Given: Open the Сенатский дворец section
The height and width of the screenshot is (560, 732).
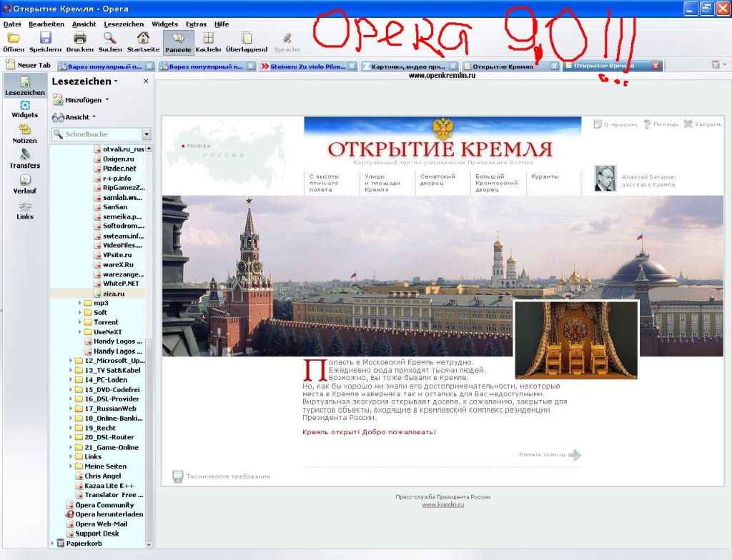Looking at the screenshot, I should (437, 180).
